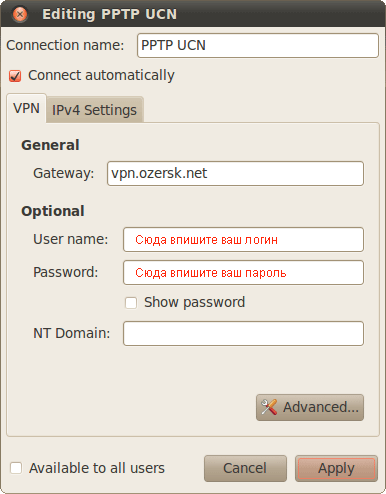Viewport: 386px width, 494px height.
Task: Toggle the Connect automatically checkbox
Action: point(15,76)
